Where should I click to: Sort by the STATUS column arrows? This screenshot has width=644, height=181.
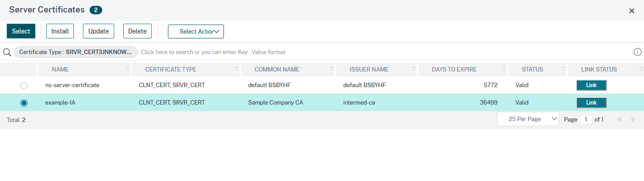[563, 69]
